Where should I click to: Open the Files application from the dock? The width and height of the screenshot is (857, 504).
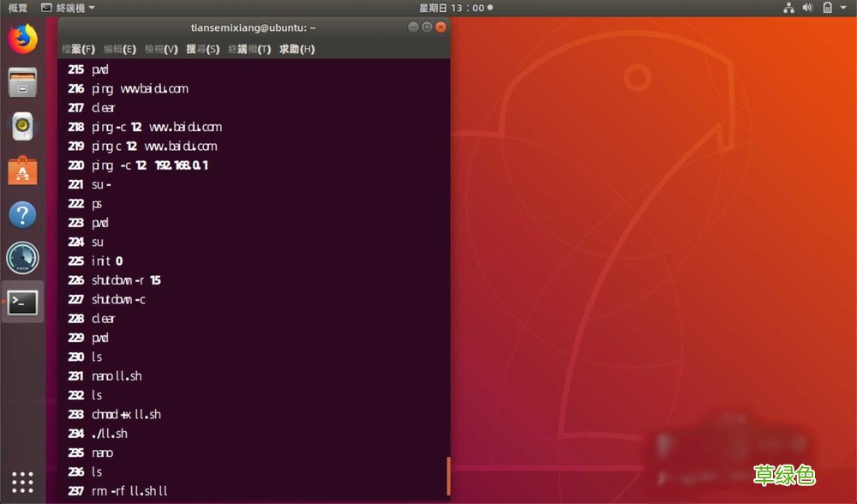click(21, 83)
